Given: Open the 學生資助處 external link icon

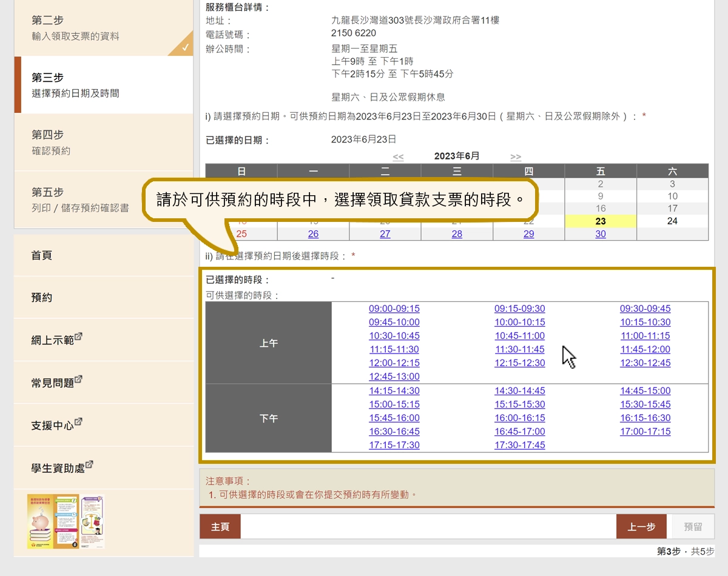Looking at the screenshot, I should [89, 464].
